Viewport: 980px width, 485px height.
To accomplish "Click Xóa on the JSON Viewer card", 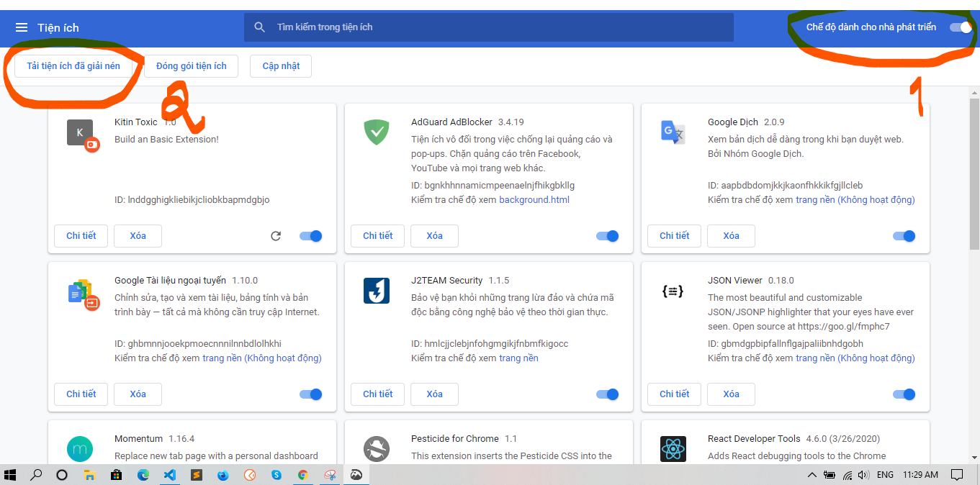I will 731,394.
